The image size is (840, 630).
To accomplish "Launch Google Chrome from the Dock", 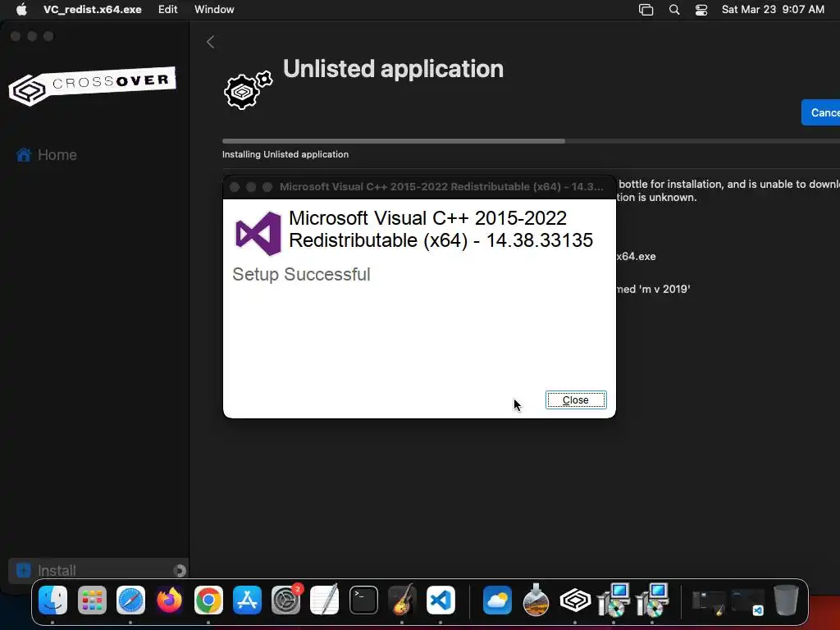I will pos(208,600).
